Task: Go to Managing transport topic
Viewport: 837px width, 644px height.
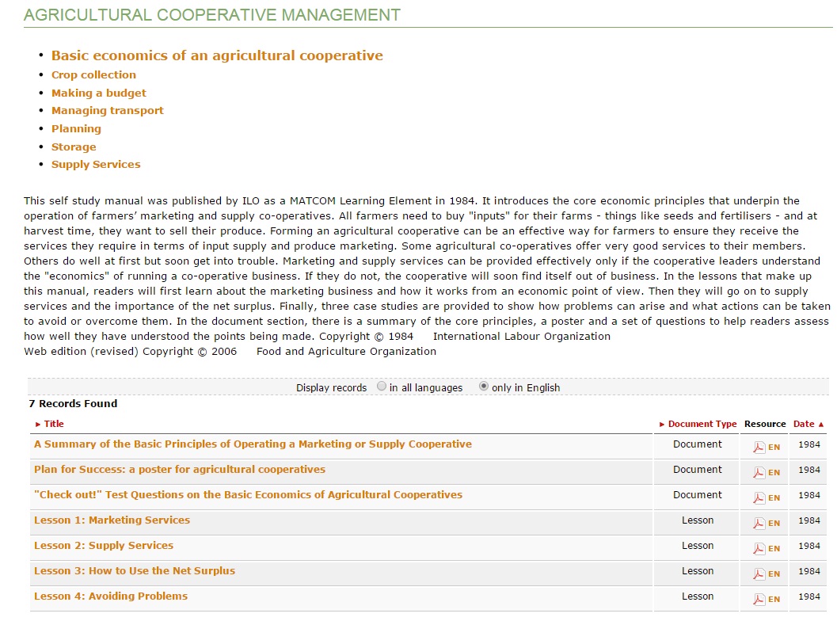Action: [108, 111]
